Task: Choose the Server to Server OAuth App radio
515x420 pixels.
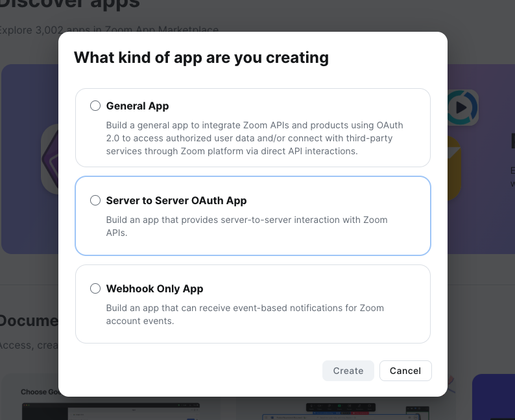Action: [95, 200]
